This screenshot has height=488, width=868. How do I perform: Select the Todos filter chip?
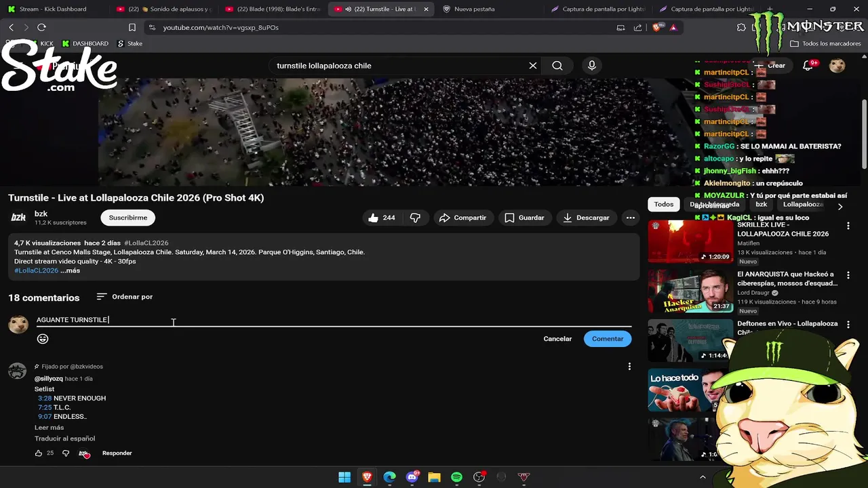click(664, 204)
